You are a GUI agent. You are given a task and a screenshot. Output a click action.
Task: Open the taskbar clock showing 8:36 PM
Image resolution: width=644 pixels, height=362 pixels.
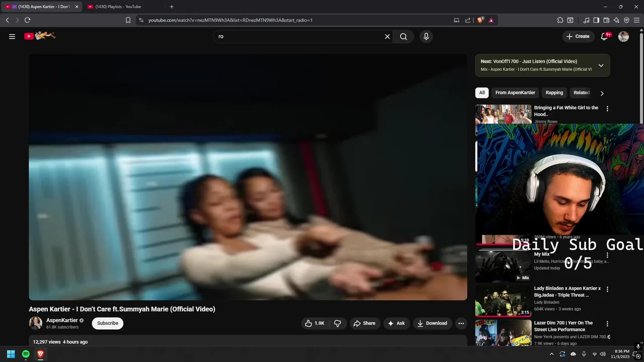pyautogui.click(x=621, y=354)
